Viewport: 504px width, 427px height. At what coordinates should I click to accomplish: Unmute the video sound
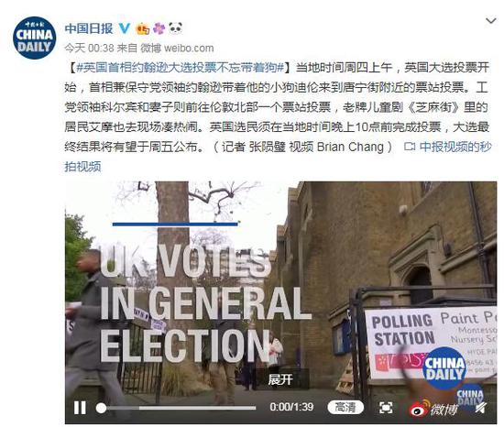(x=480, y=408)
